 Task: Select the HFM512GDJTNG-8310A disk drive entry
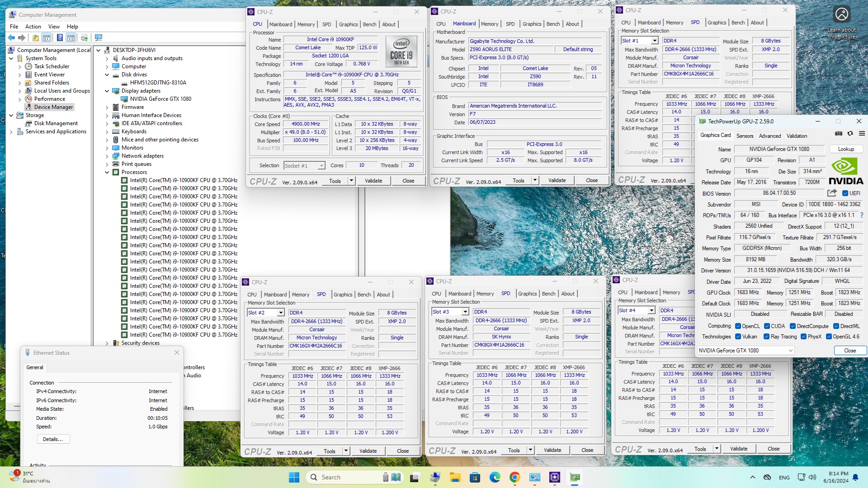pos(158,83)
